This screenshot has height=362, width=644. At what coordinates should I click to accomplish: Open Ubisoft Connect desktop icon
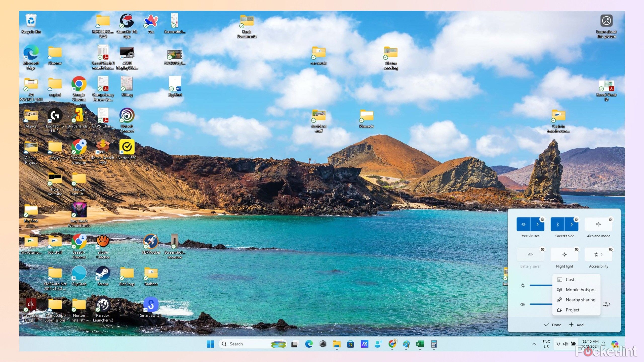click(x=127, y=116)
